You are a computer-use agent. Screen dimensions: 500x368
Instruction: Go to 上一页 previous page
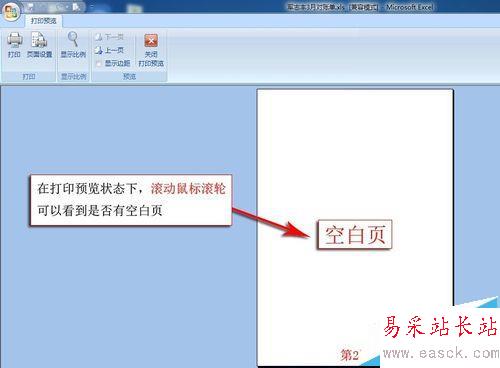(x=109, y=50)
